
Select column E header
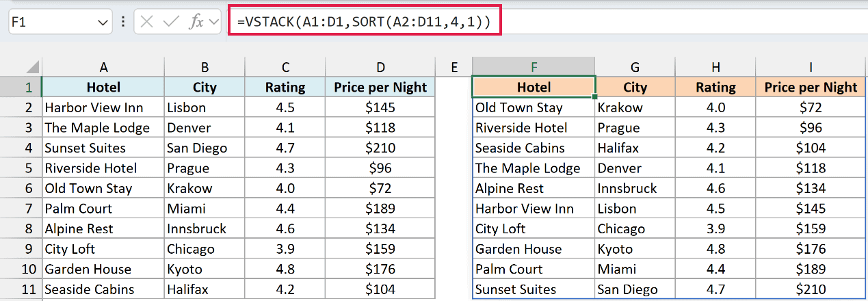point(454,67)
